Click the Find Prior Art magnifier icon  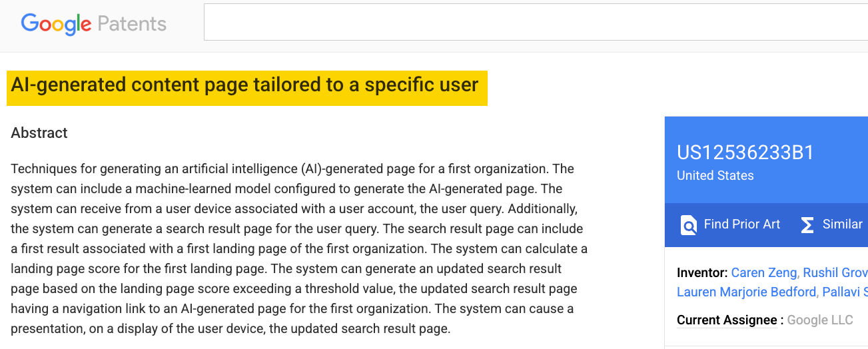click(688, 225)
